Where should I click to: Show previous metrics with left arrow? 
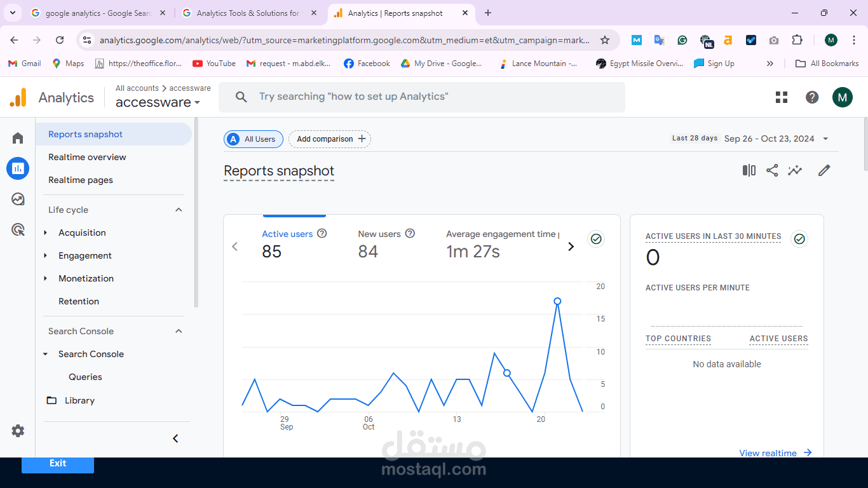tap(235, 247)
